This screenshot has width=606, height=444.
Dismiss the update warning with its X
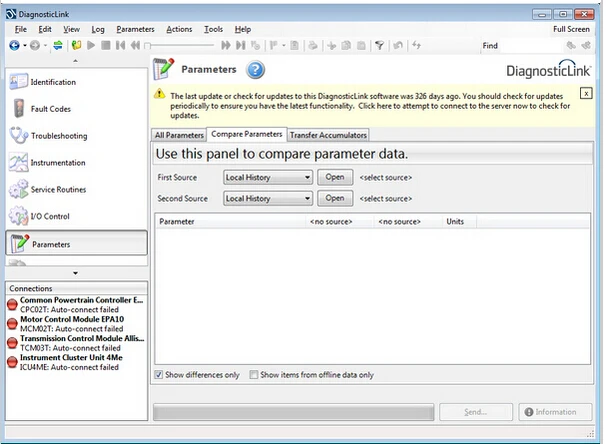pyautogui.click(x=586, y=94)
